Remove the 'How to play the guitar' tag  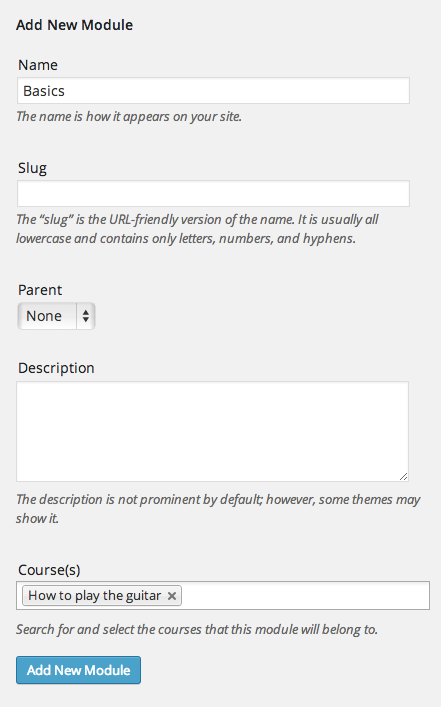pos(171,596)
